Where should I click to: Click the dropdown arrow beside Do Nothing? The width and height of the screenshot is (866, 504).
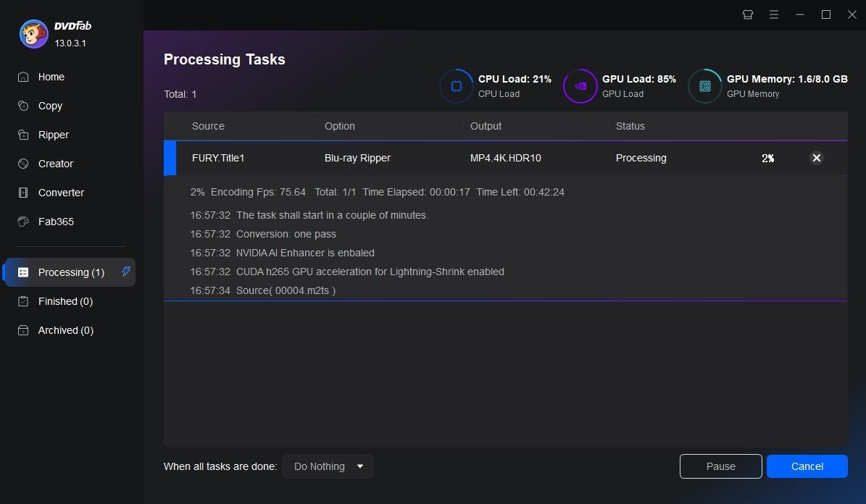pos(360,466)
